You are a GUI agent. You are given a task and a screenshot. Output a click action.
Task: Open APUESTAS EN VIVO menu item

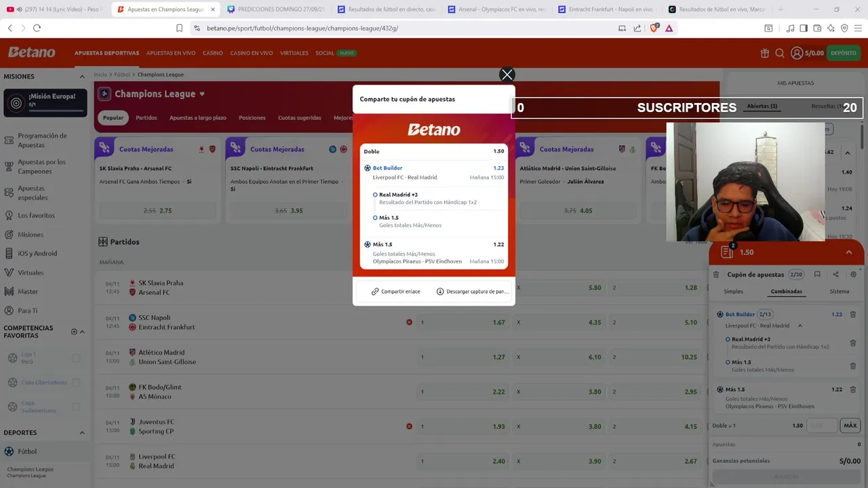tap(171, 53)
